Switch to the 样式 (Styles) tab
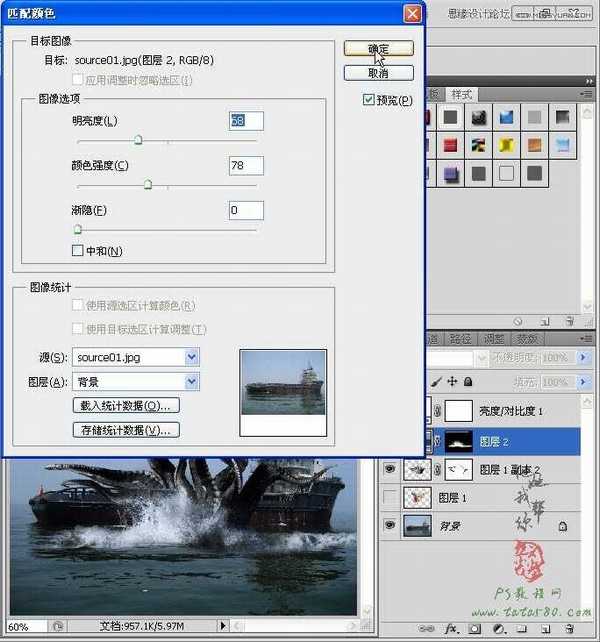The width and height of the screenshot is (600, 642). [x=462, y=94]
